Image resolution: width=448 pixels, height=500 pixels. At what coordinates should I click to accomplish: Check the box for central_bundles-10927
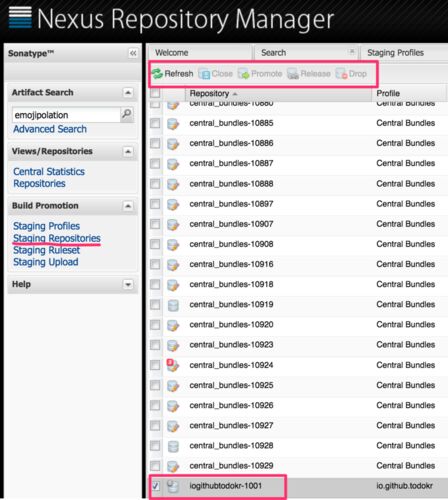click(x=155, y=426)
